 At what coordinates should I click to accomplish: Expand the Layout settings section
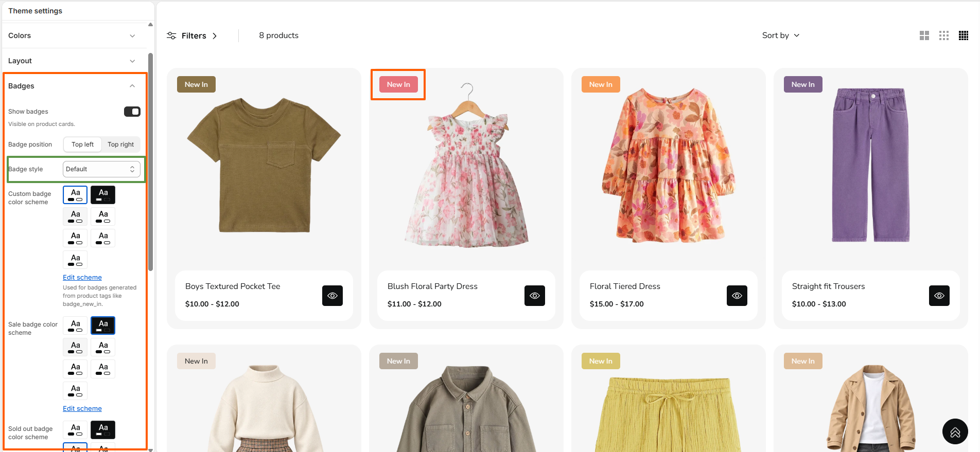[x=74, y=61]
